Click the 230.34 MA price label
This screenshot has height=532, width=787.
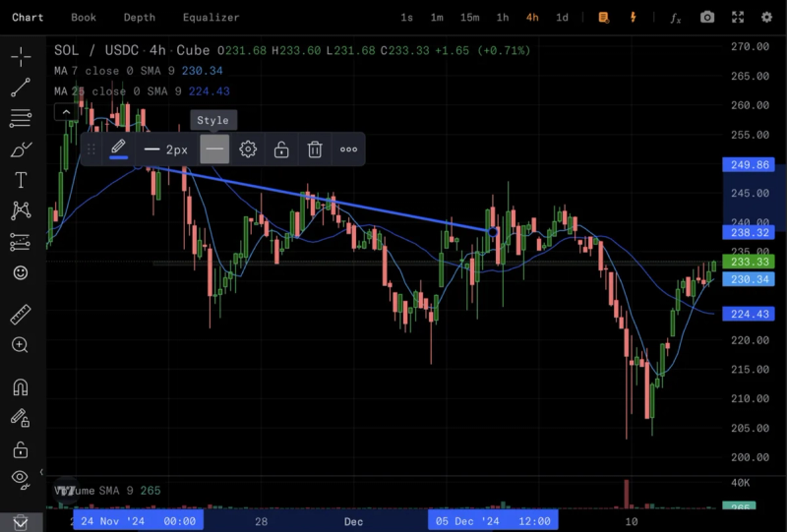click(x=749, y=279)
